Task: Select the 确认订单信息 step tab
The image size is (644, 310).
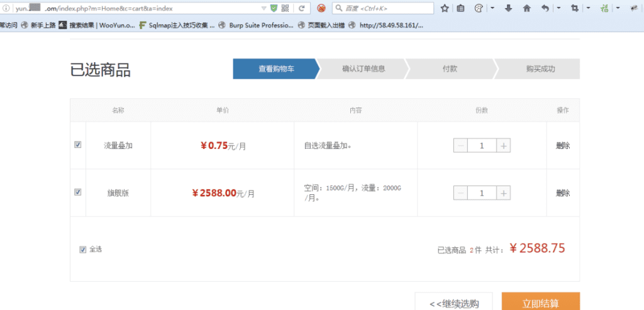Action: 364,69
